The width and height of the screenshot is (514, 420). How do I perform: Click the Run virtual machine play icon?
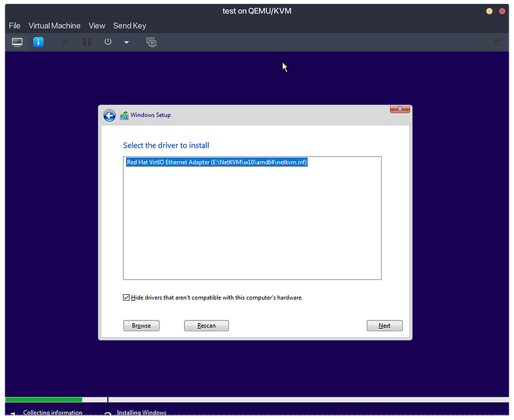click(x=66, y=42)
